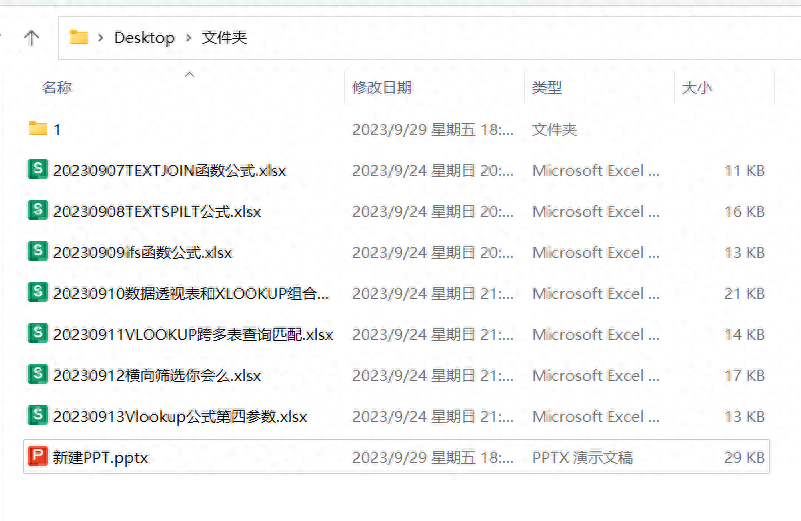Click 文件夹 type cell of folder 1
The height and width of the screenshot is (521, 801).
pos(554,130)
